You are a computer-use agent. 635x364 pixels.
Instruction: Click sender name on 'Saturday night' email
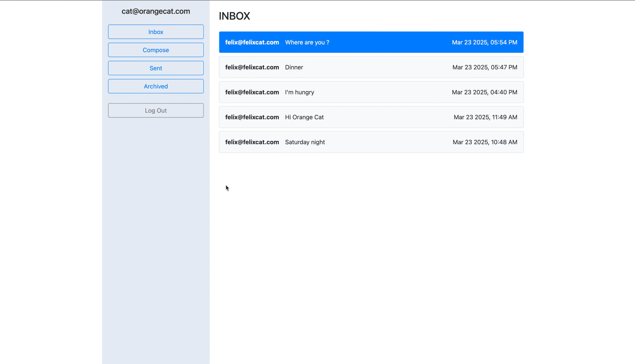point(252,142)
